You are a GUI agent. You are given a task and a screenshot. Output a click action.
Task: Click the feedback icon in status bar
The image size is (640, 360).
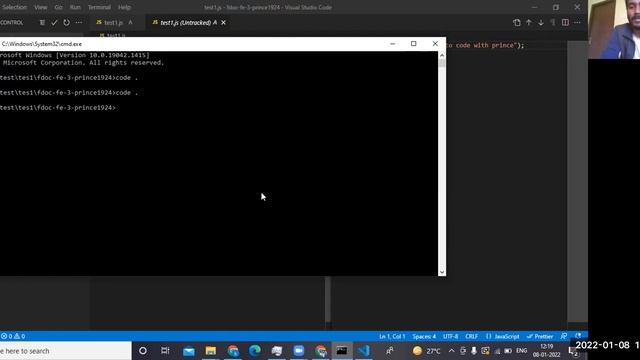coord(564,336)
